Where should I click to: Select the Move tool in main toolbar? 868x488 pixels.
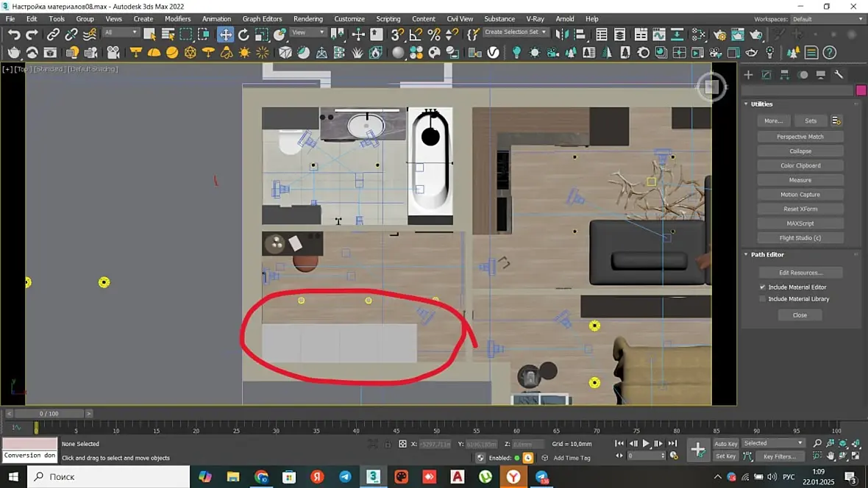tap(226, 34)
